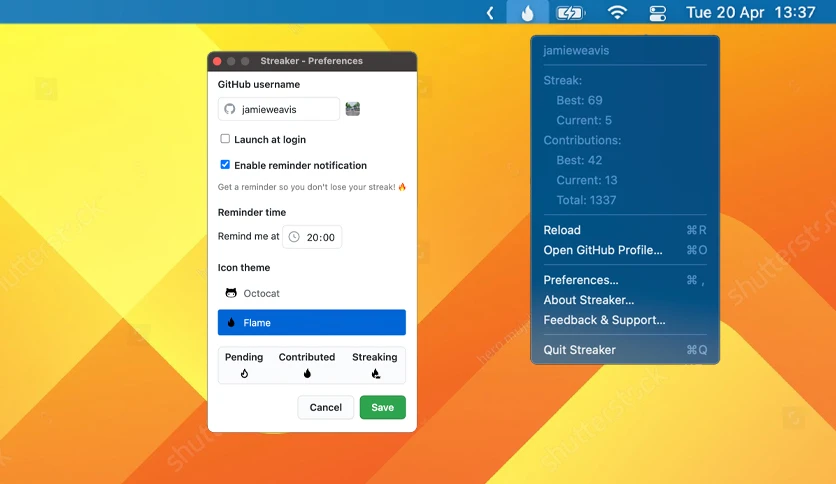Open Preferences from Streaker menu

[625, 280]
